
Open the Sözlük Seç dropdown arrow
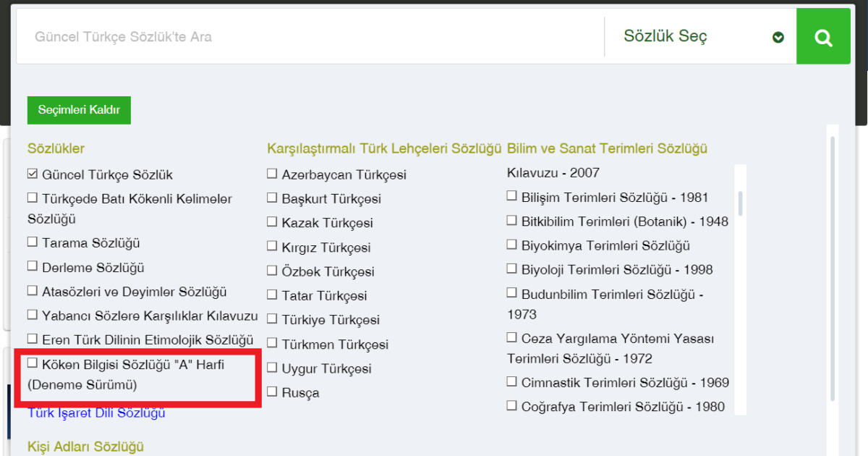pyautogui.click(x=778, y=38)
